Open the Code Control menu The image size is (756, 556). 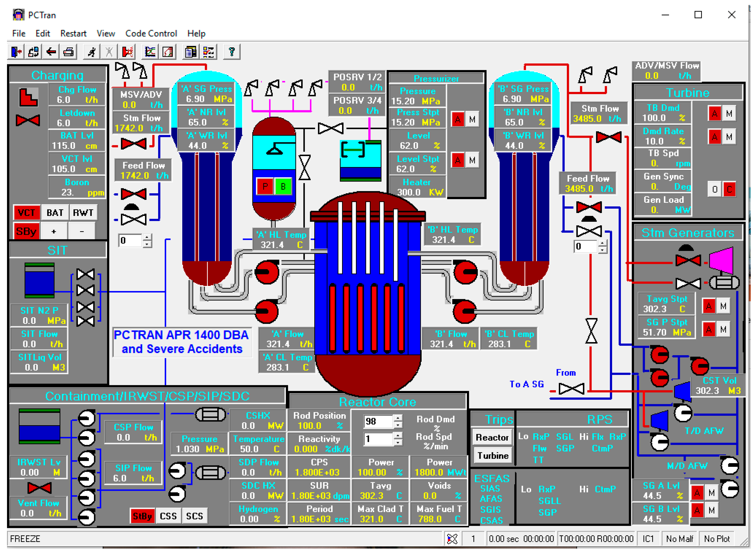pyautogui.click(x=151, y=33)
